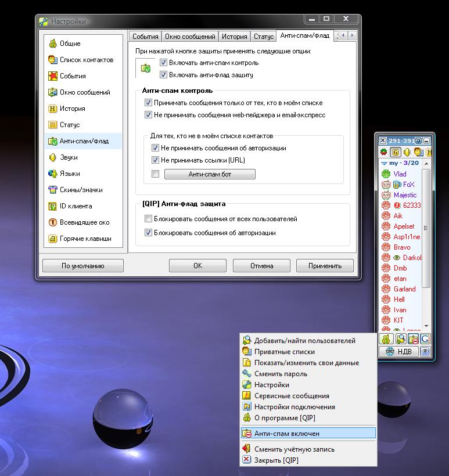449x476 pixels.
Task: Open the Скины/значки settings section
Action: pos(83,190)
